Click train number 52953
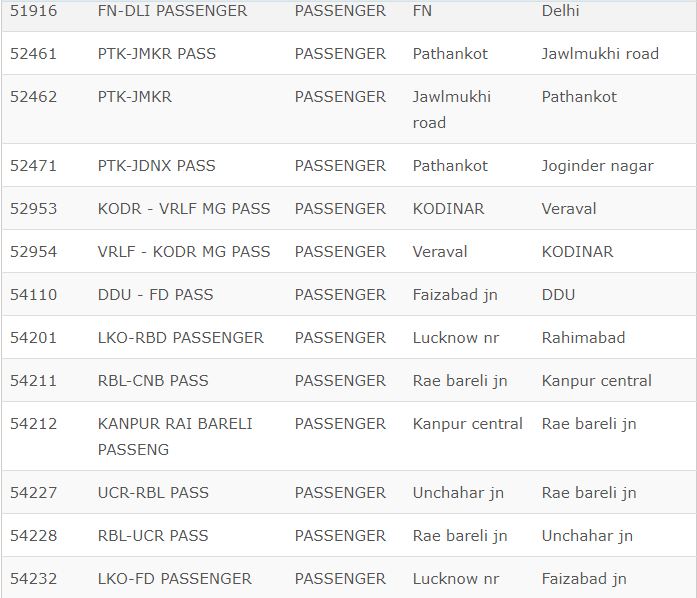 [33, 209]
